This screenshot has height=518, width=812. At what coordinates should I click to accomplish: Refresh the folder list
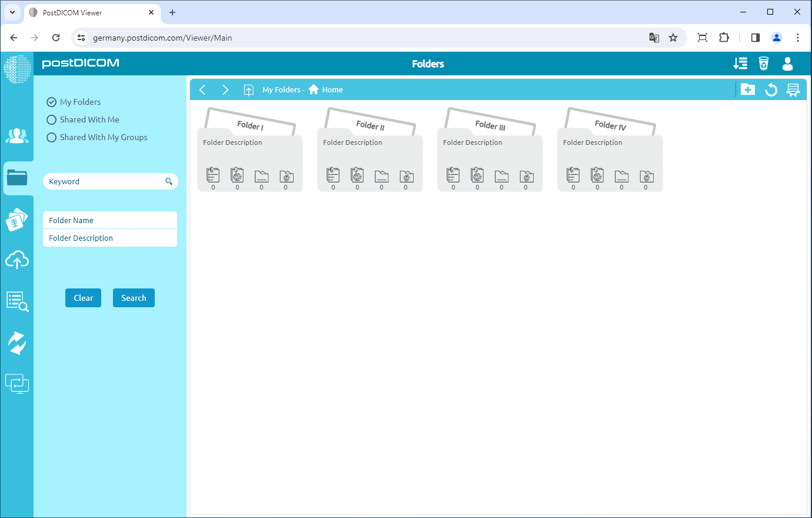(771, 89)
